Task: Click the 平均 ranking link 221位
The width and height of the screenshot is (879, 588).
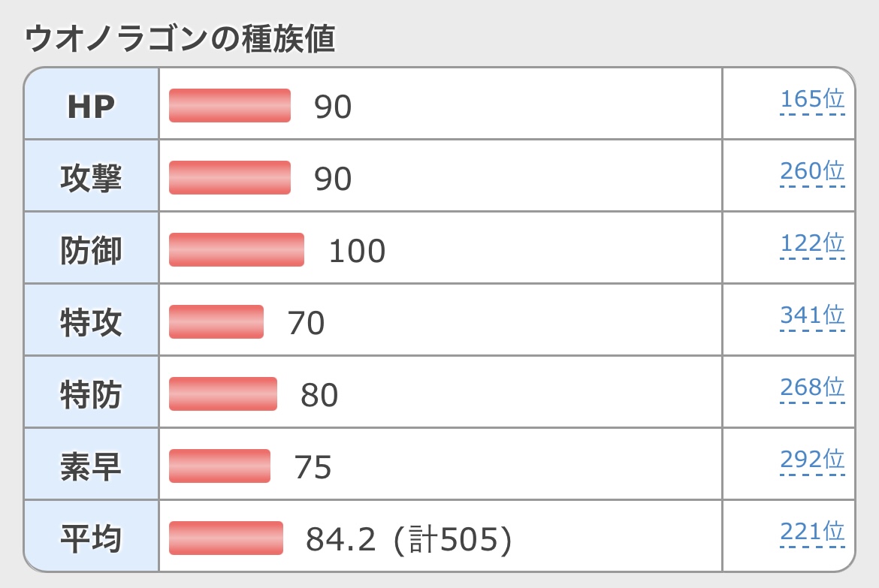Action: (x=812, y=532)
